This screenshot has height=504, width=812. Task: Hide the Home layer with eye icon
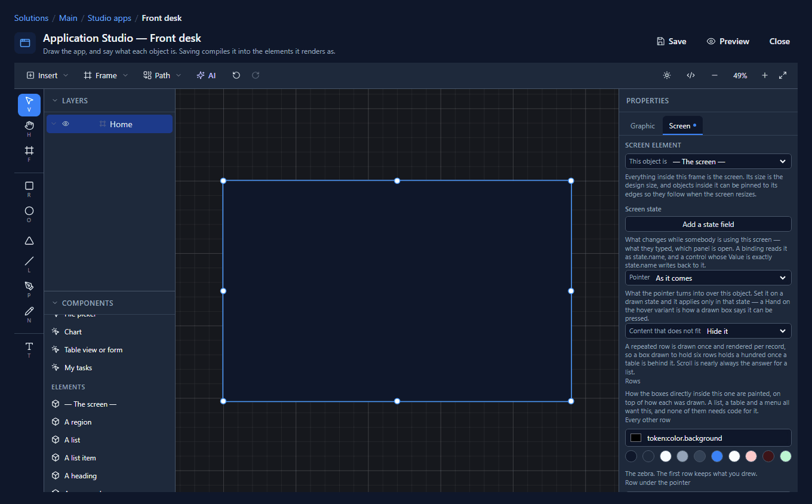[x=66, y=124]
